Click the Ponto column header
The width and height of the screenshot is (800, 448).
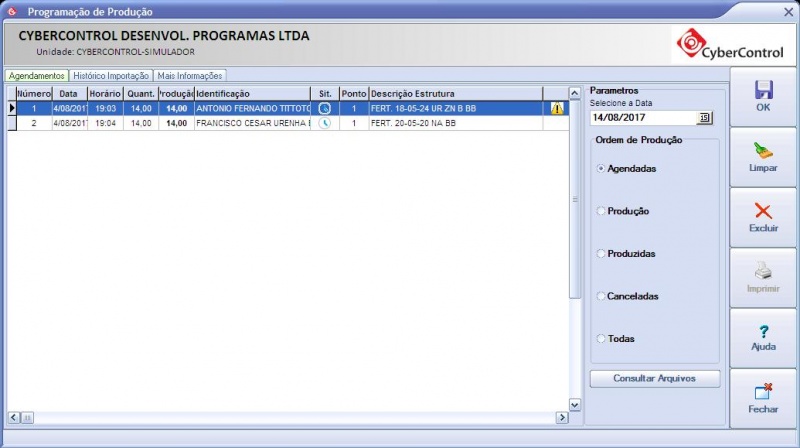click(354, 94)
